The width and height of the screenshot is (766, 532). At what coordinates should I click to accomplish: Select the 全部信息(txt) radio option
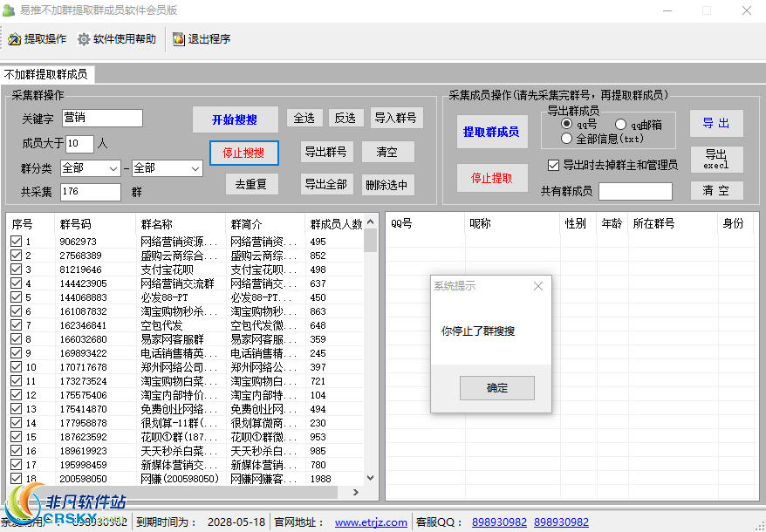pyautogui.click(x=567, y=139)
